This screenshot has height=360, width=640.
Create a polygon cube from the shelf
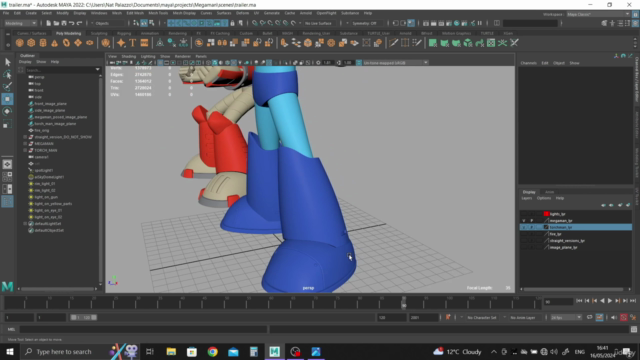(31, 43)
